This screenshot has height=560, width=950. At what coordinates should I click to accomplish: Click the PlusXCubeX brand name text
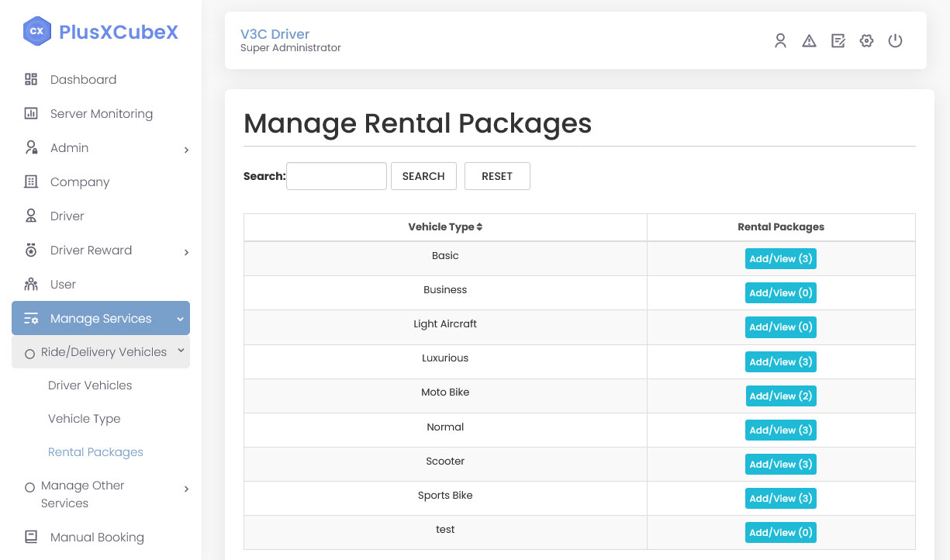pyautogui.click(x=119, y=32)
